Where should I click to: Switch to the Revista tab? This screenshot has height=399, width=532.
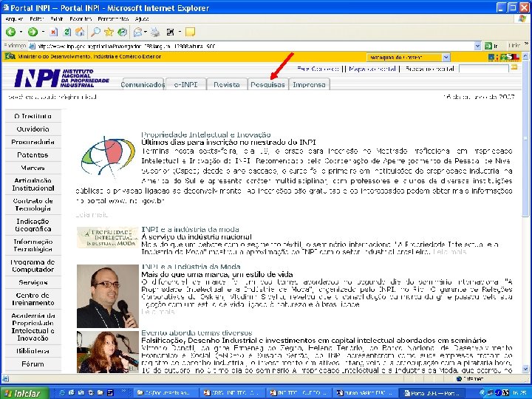[227, 84]
